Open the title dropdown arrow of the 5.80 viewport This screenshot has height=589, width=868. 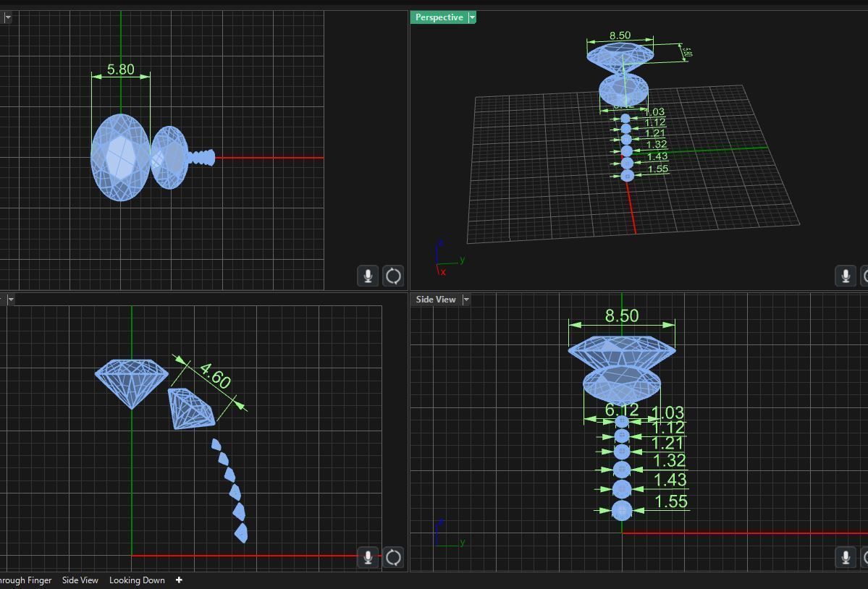[x=8, y=17]
